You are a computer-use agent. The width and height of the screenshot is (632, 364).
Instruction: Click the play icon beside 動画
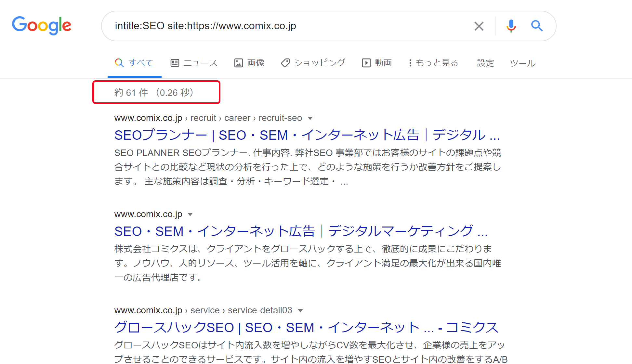(x=366, y=63)
